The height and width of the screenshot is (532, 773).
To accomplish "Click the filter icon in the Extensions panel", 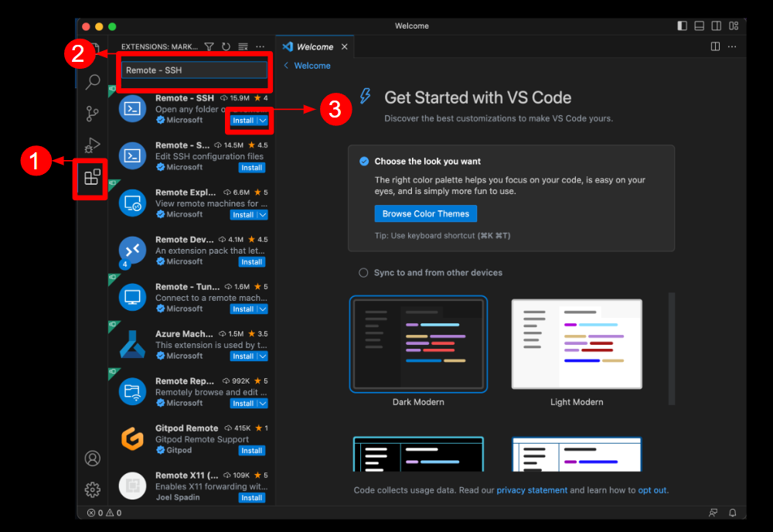I will pos(209,46).
